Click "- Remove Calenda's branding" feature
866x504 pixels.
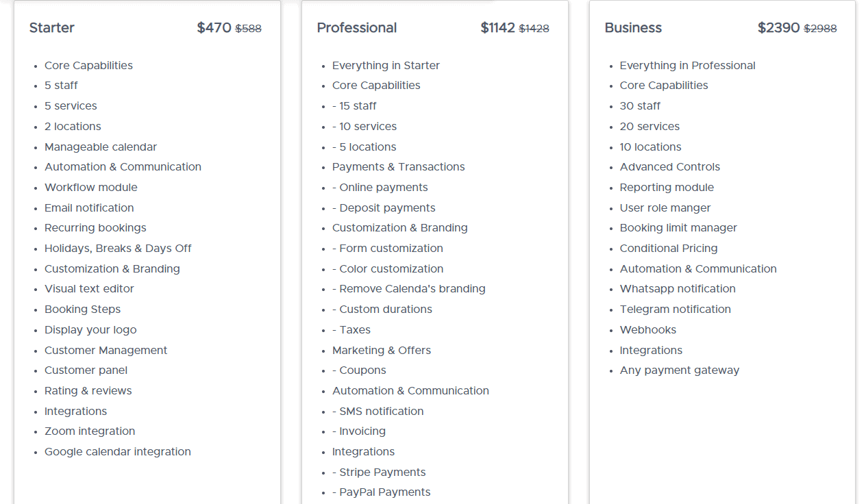point(408,289)
